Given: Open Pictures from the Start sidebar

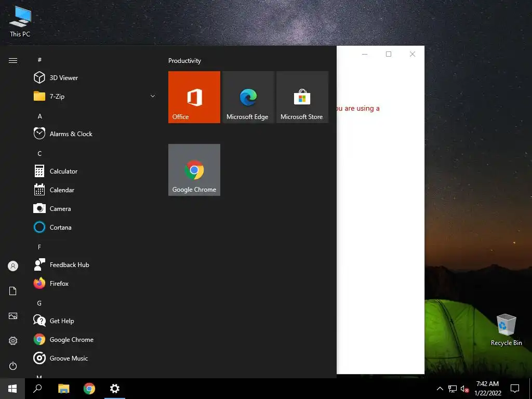Looking at the screenshot, I should (13, 316).
